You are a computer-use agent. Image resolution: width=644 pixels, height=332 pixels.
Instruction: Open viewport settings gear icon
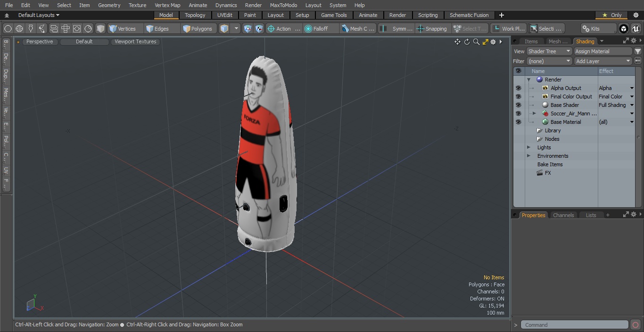tap(493, 42)
